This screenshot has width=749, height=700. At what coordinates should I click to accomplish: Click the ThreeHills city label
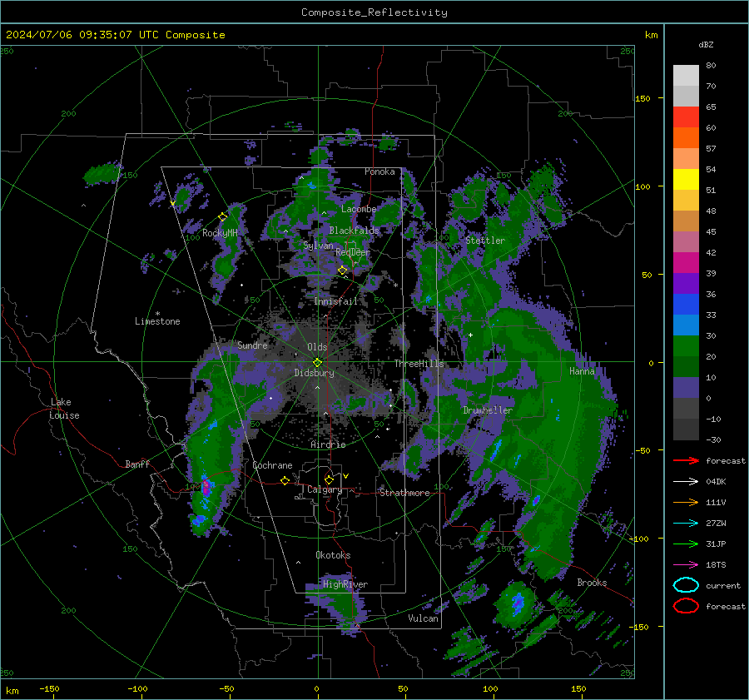419,364
